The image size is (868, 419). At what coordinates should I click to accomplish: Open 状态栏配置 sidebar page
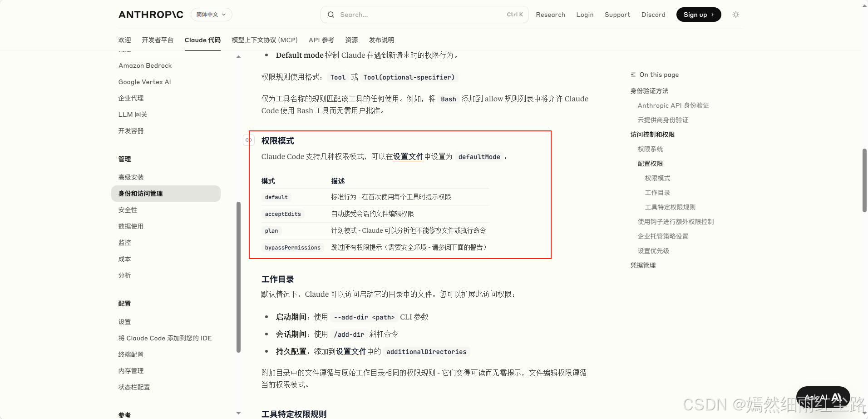pos(134,387)
